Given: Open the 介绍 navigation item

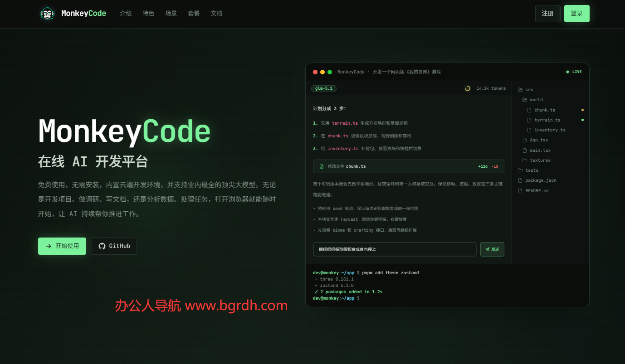Looking at the screenshot, I should (126, 14).
